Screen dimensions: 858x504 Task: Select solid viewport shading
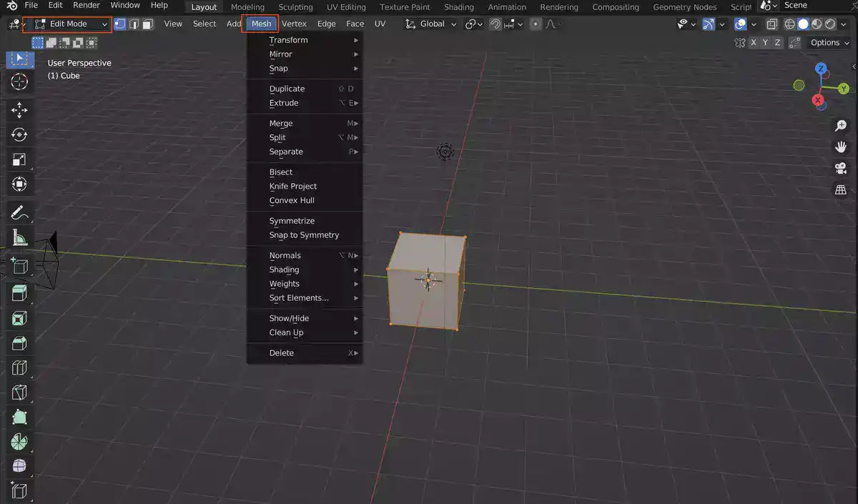[x=803, y=24]
